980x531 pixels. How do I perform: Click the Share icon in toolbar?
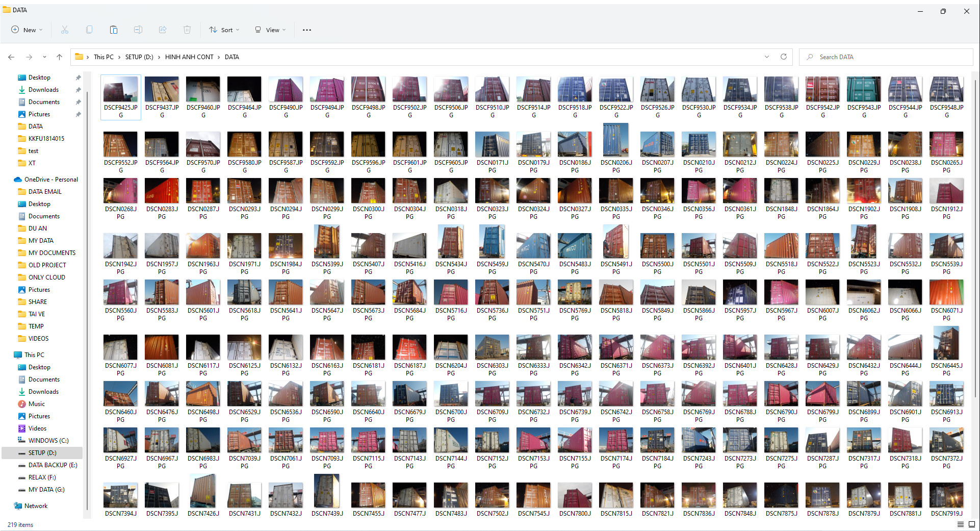(x=163, y=30)
